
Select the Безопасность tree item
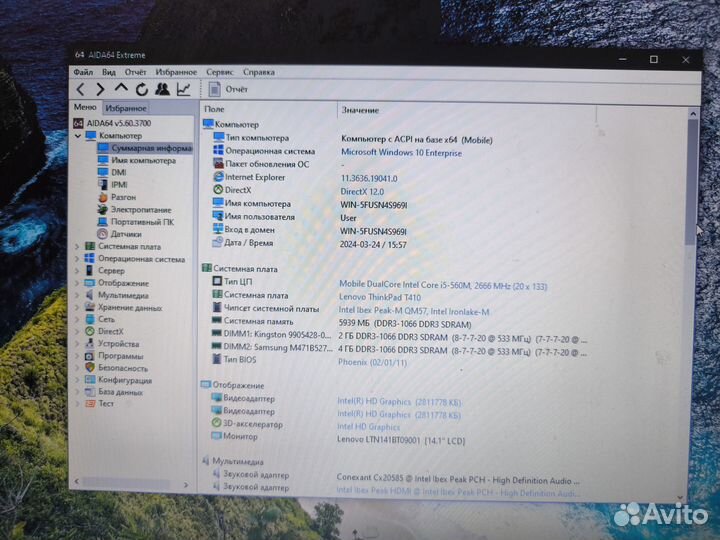tap(123, 368)
